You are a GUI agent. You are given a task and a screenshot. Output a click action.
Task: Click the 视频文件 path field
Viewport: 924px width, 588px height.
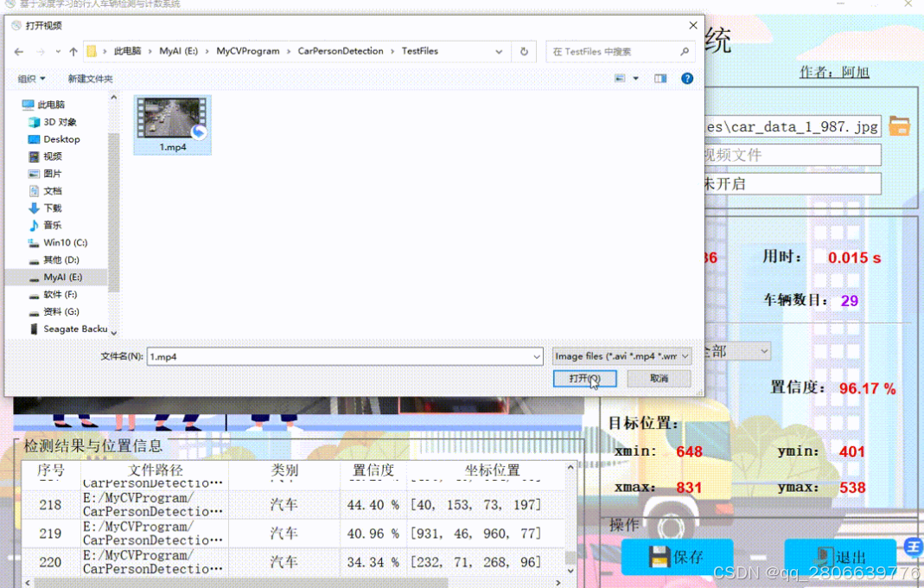coord(793,155)
